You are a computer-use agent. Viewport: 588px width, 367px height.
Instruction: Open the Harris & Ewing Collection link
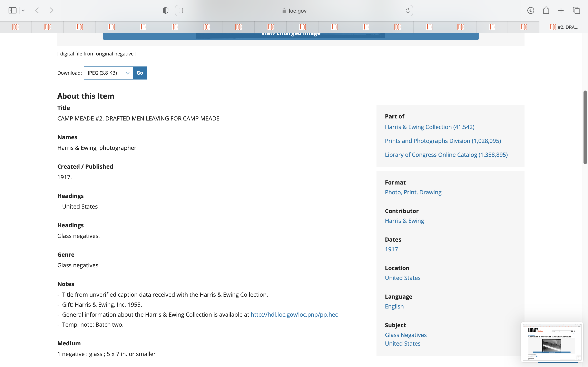(x=429, y=127)
